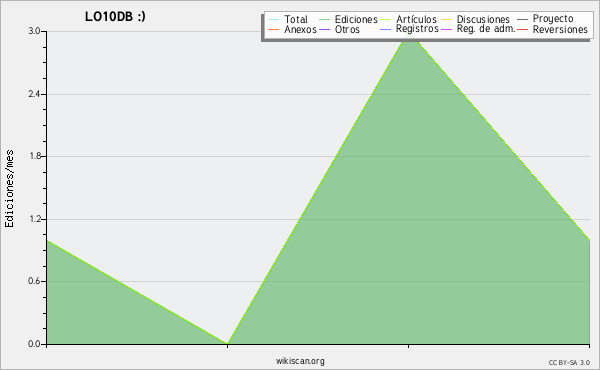The image size is (600, 370).
Task: Click the Ediciones legend entry
Action: coord(348,19)
